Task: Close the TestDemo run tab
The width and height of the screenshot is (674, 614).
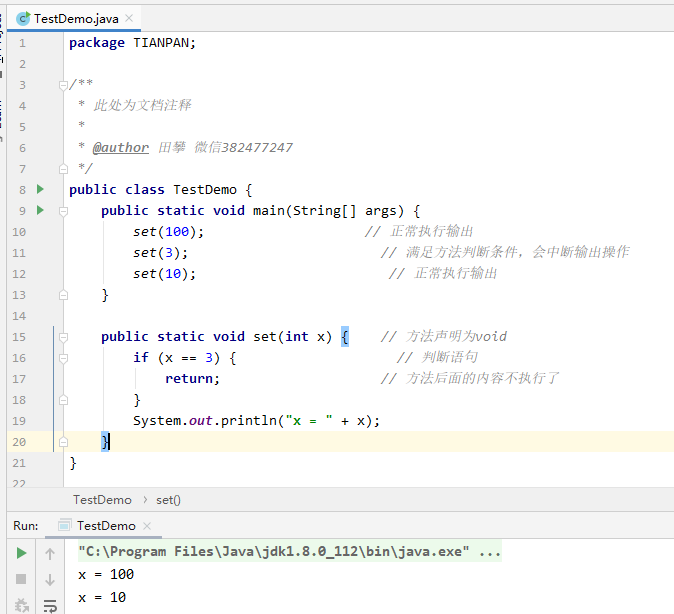Action: (x=146, y=526)
